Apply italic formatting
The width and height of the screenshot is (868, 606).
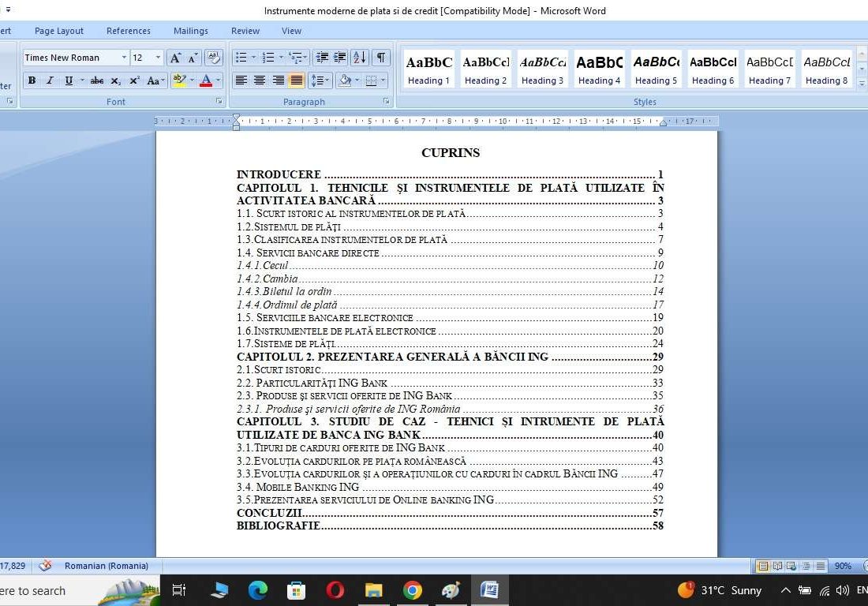tap(49, 80)
